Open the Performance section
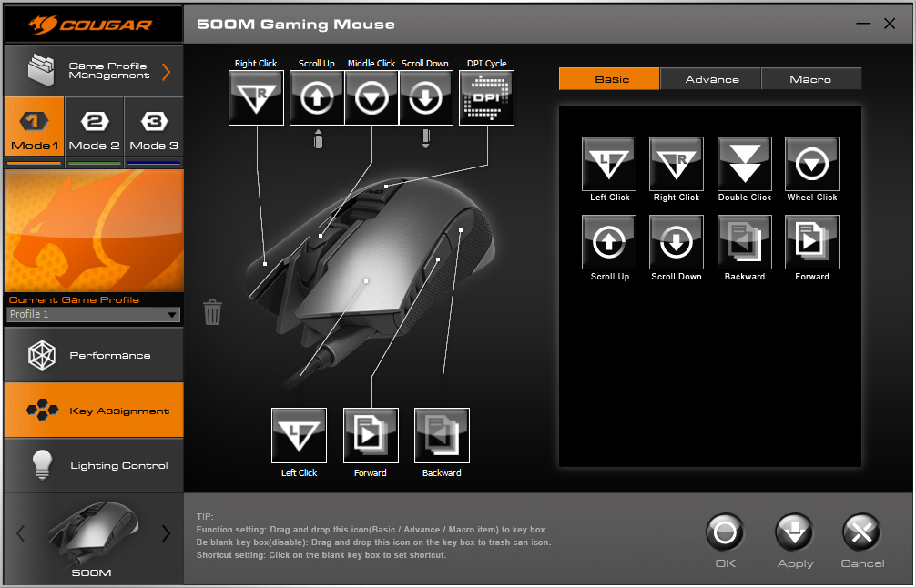Viewport: 916px width, 588px height. point(94,355)
